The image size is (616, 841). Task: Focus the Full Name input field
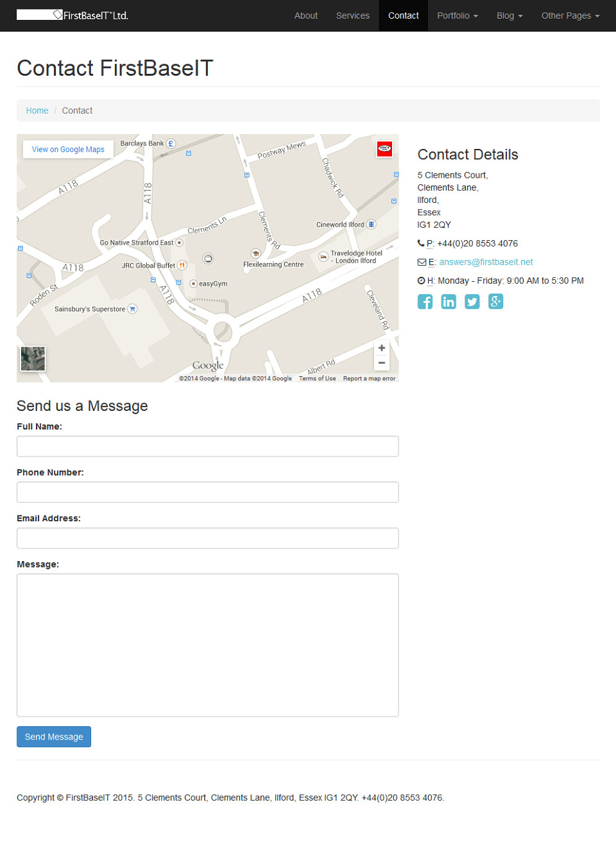[x=208, y=446]
